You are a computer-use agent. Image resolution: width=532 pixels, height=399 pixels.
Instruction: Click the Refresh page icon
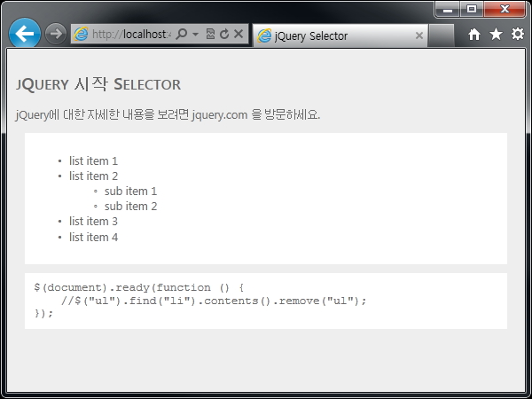[224, 34]
